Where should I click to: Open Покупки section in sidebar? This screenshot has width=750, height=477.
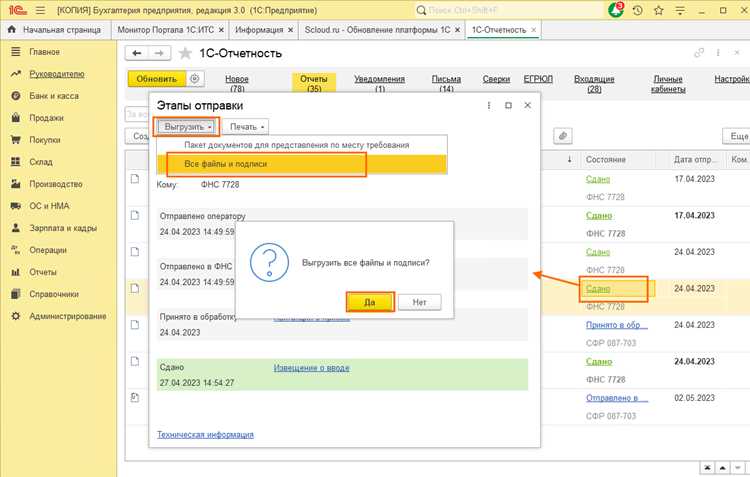tap(44, 140)
